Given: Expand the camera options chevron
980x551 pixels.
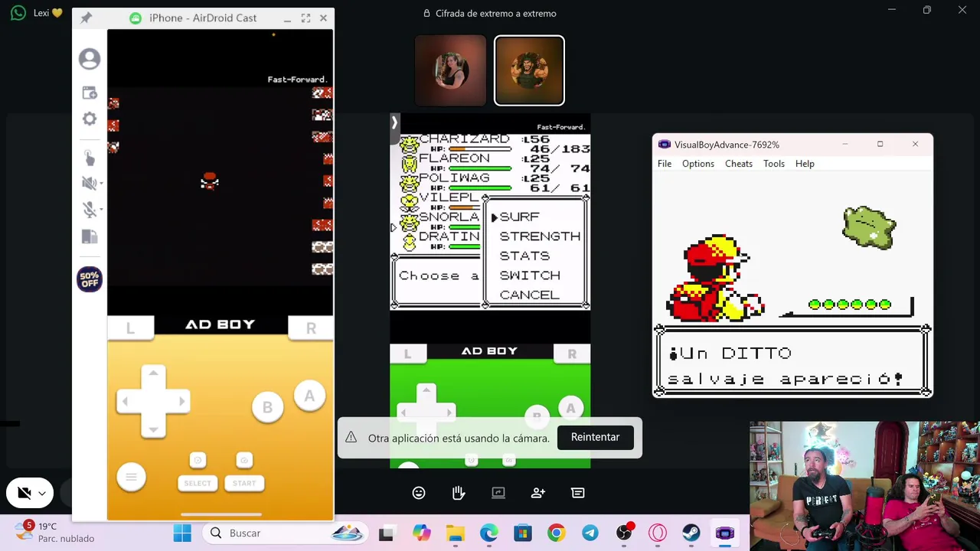Looking at the screenshot, I should coord(42,494).
